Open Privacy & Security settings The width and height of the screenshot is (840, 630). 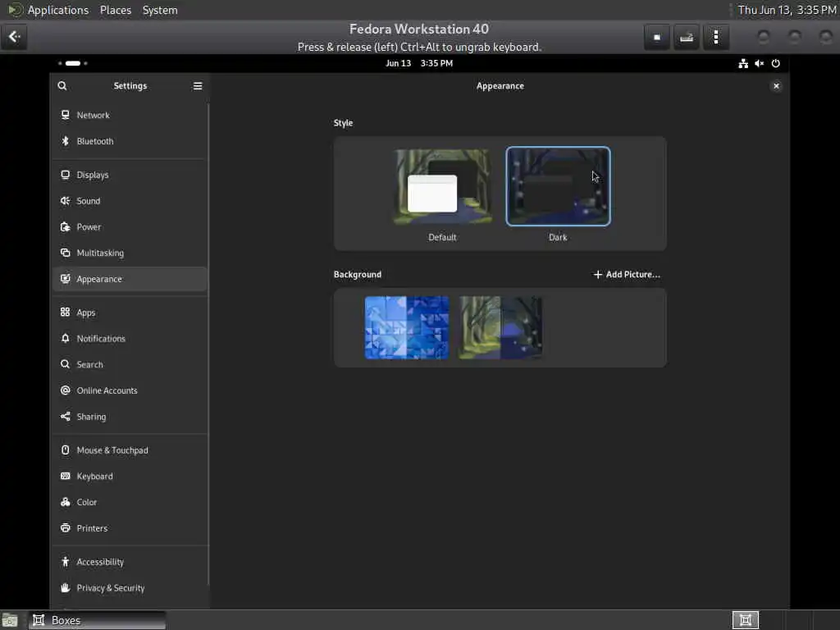pyautogui.click(x=130, y=588)
